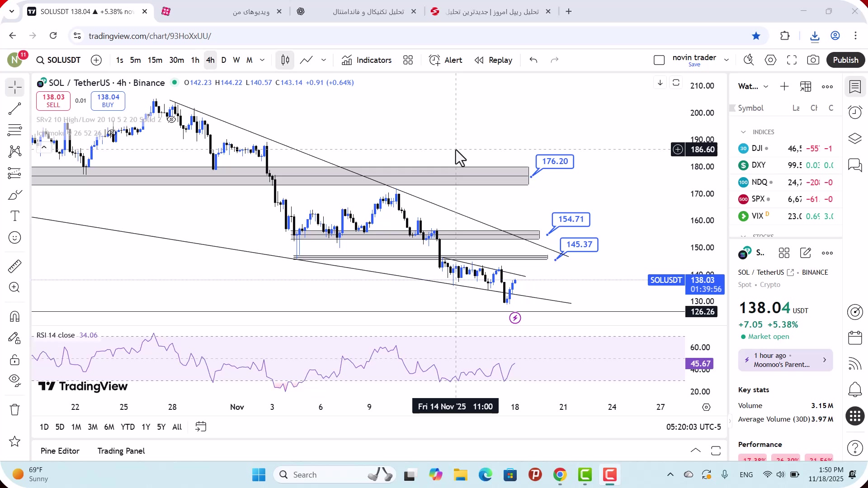This screenshot has width=868, height=488.
Task: Start bar Replay mode
Action: click(x=493, y=60)
